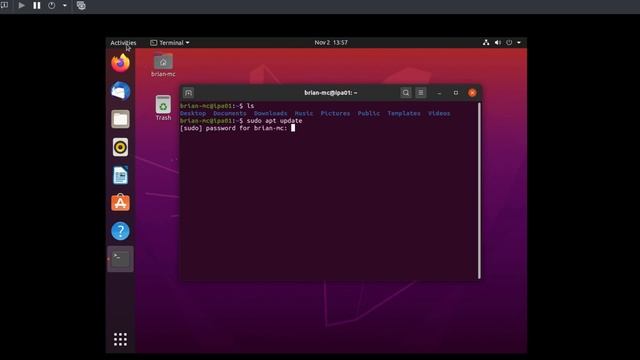Viewport: 640px width, 360px height.
Task: Click the 'Downloads' folder name in ls output
Action: (271, 113)
